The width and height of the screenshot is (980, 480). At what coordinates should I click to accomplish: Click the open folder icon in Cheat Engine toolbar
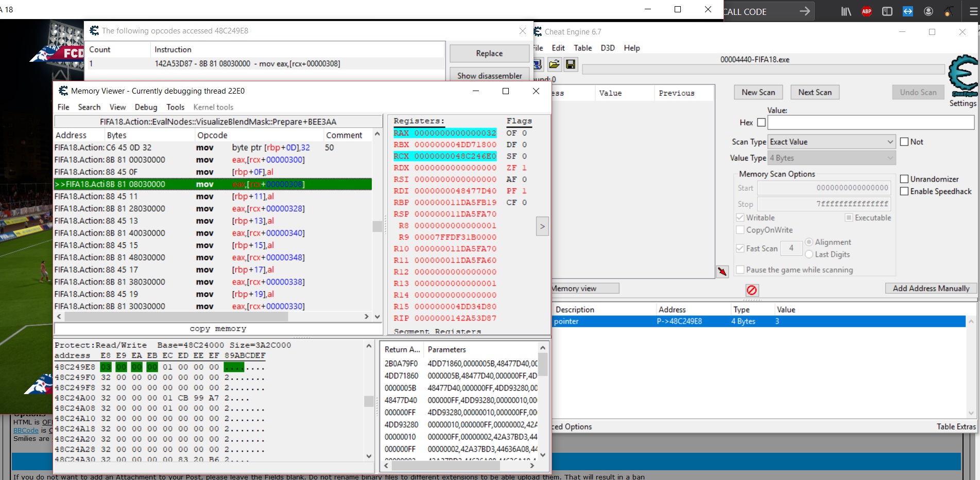tap(554, 64)
